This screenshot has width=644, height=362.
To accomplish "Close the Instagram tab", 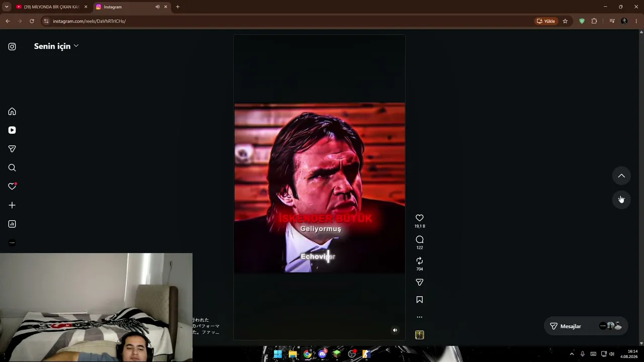I will pos(166,7).
